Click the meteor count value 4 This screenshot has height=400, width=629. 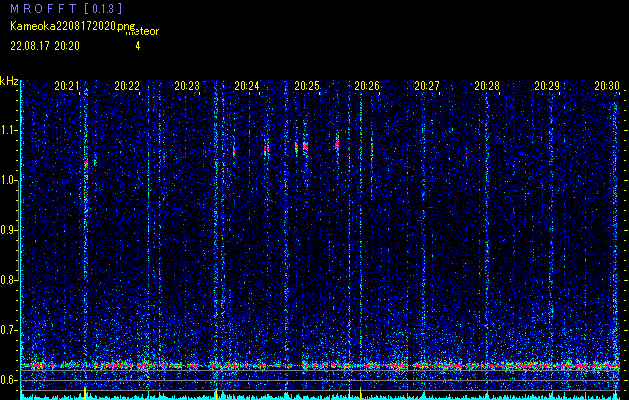click(138, 46)
